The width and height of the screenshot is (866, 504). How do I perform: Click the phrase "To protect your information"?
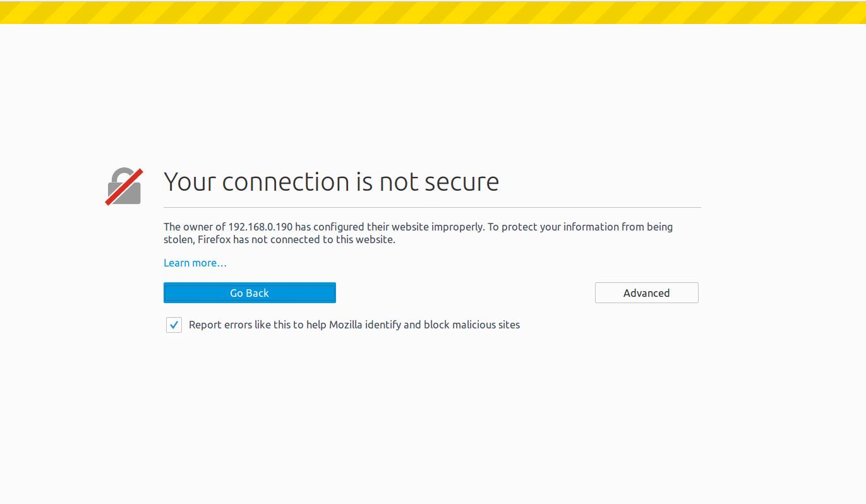(544, 227)
